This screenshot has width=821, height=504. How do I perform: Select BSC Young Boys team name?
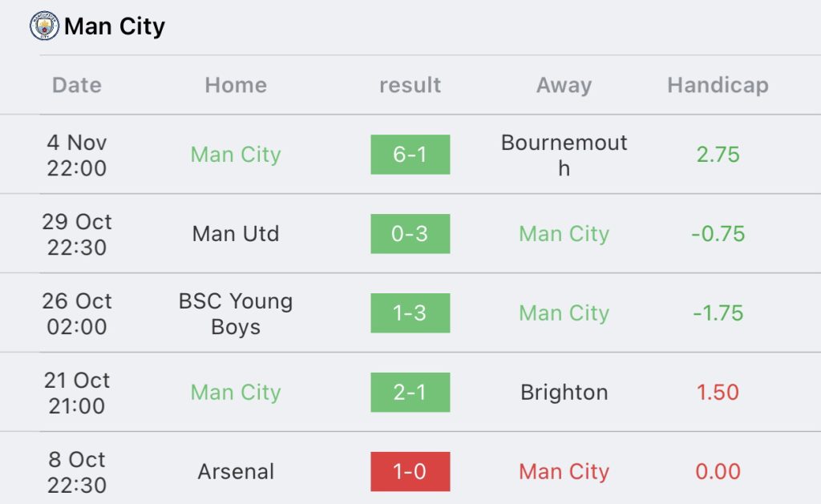[x=236, y=313]
